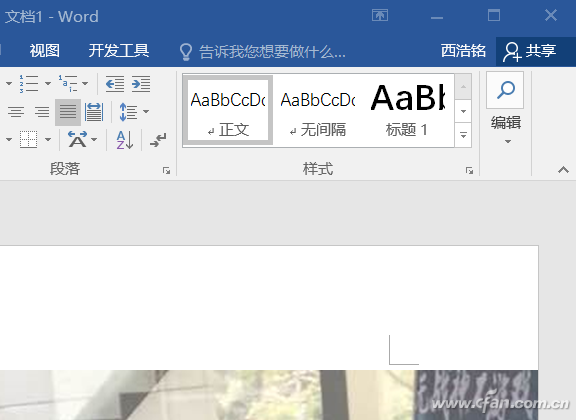Click the borders icon
Image resolution: width=576 pixels, height=420 pixels.
pos(28,139)
